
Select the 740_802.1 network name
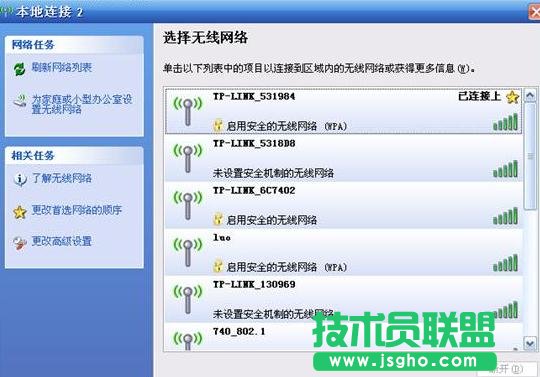pos(239,331)
